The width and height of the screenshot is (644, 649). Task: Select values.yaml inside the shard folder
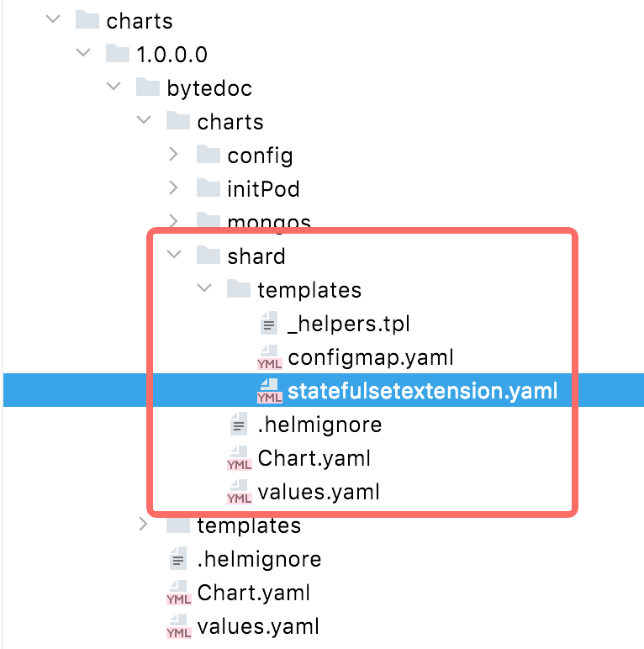click(319, 492)
